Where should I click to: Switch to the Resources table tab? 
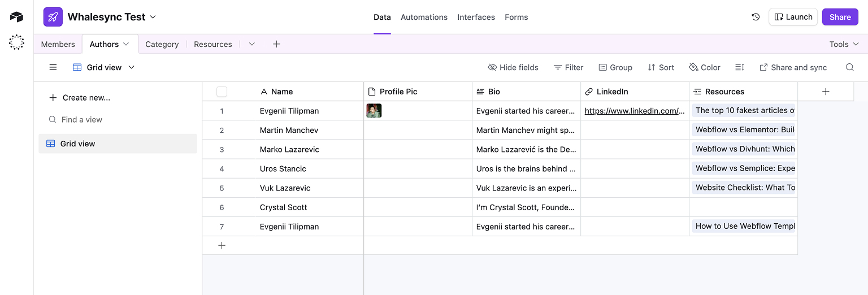(213, 44)
